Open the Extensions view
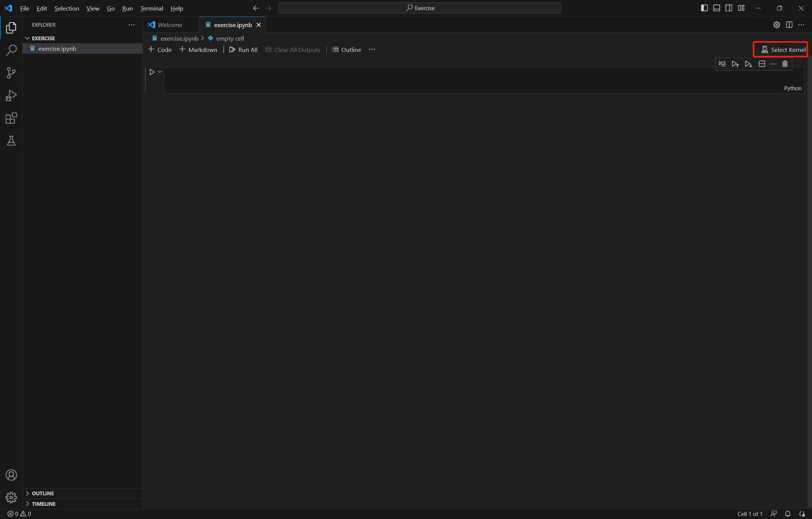Viewport: 812px width, 519px height. (x=11, y=118)
